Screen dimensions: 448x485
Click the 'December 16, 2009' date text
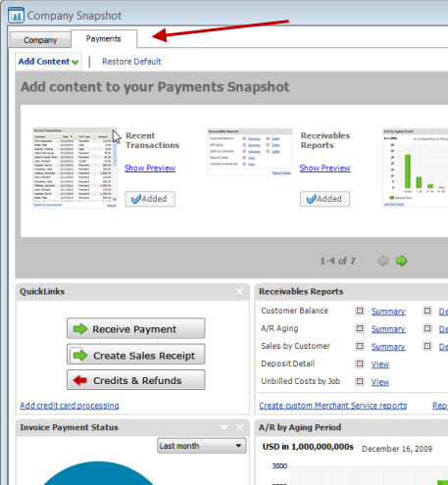(397, 449)
